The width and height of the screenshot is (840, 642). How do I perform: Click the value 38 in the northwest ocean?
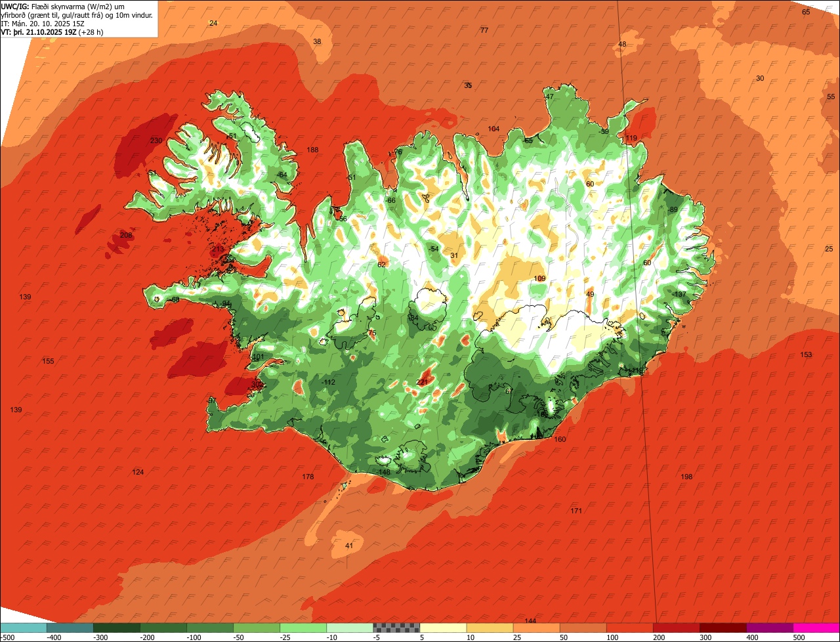click(317, 42)
